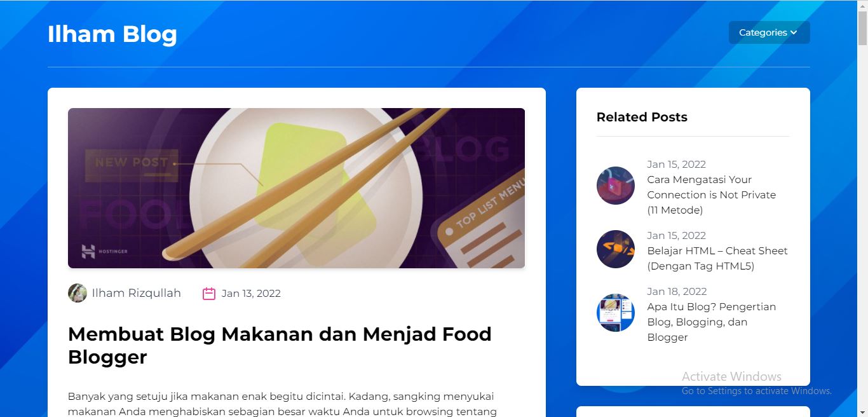Viewport: 868px width, 417px height.
Task: Click the chevron arrow beside Categories
Action: click(x=794, y=33)
